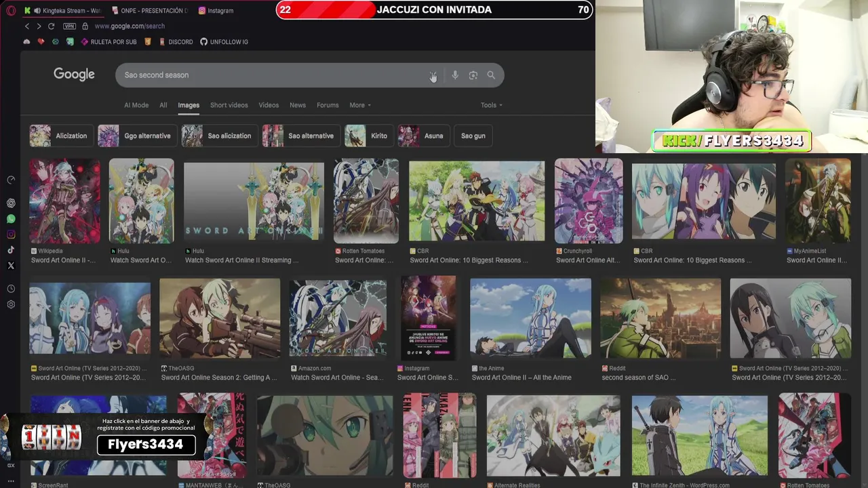868x488 pixels.
Task: Select the Sao gun suggestion chip
Action: point(473,136)
